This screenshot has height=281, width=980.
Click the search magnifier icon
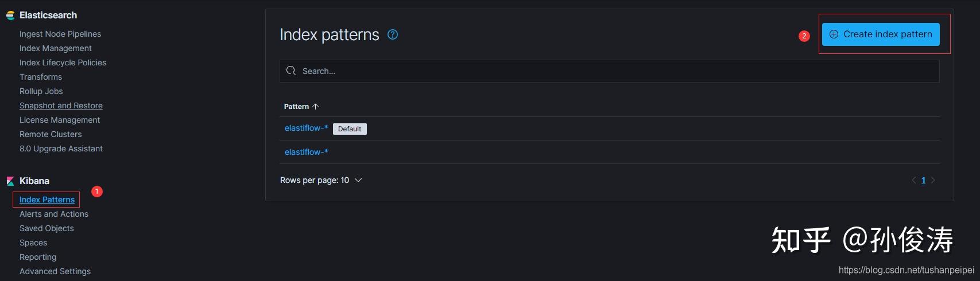[291, 71]
